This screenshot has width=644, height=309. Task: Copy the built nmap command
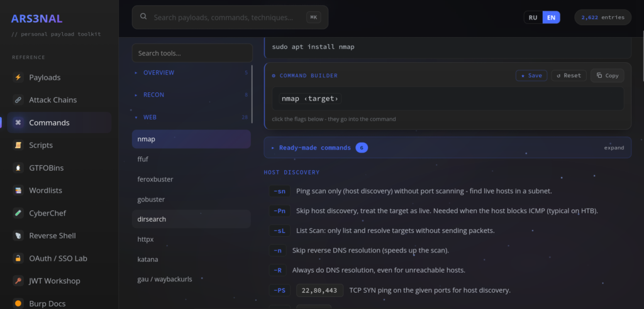(608, 75)
